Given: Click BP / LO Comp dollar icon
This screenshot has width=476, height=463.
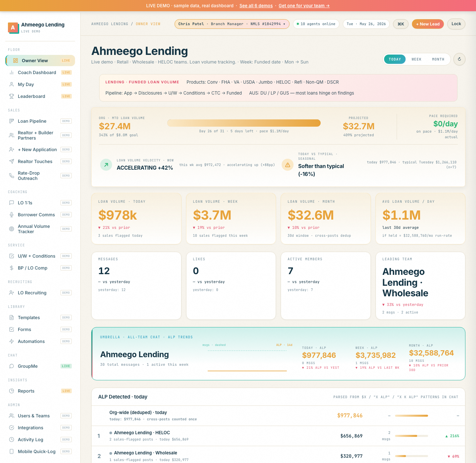Looking at the screenshot, I should (x=12, y=268).
